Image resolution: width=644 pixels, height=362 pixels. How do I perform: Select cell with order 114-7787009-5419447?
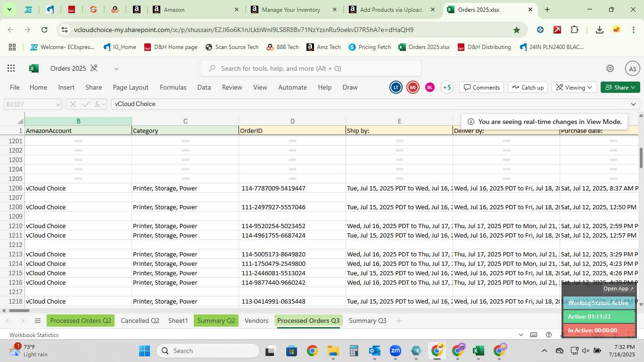coord(292,188)
